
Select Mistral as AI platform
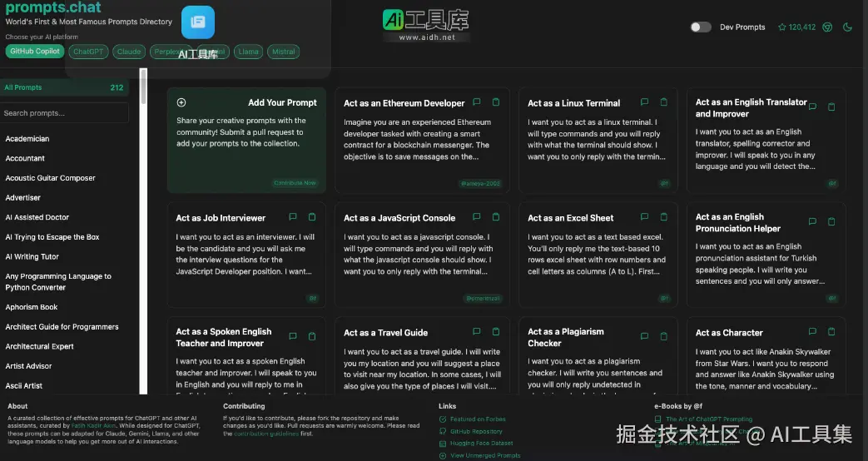pyautogui.click(x=284, y=52)
